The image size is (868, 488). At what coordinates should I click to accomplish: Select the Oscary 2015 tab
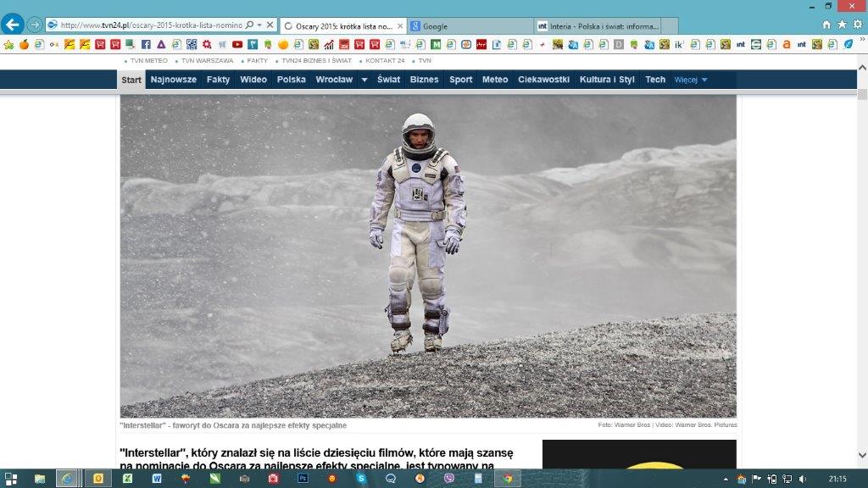(x=343, y=26)
